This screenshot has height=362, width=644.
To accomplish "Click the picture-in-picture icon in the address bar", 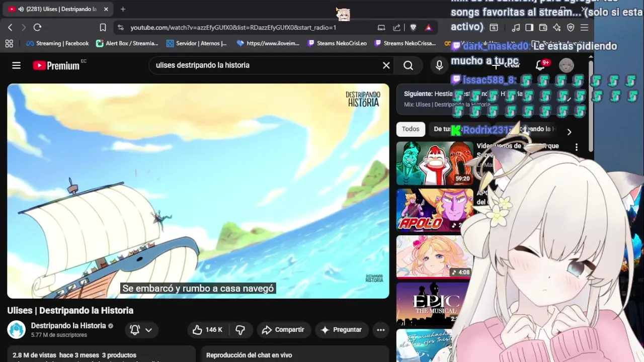I will pyautogui.click(x=381, y=28).
